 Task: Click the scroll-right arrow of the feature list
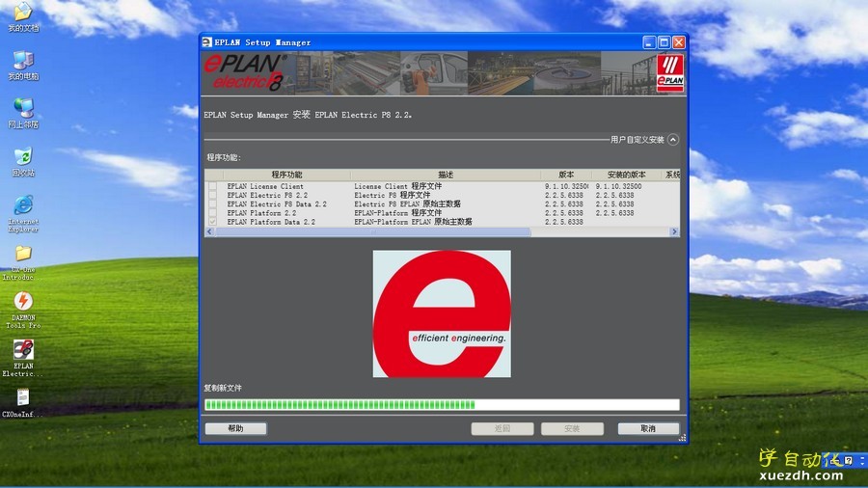pos(674,231)
